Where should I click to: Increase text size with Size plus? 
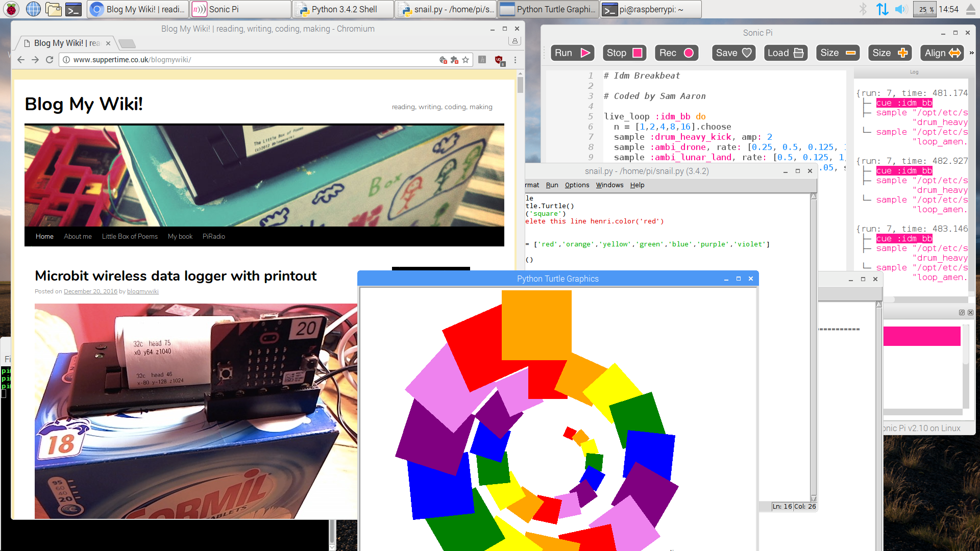[890, 53]
